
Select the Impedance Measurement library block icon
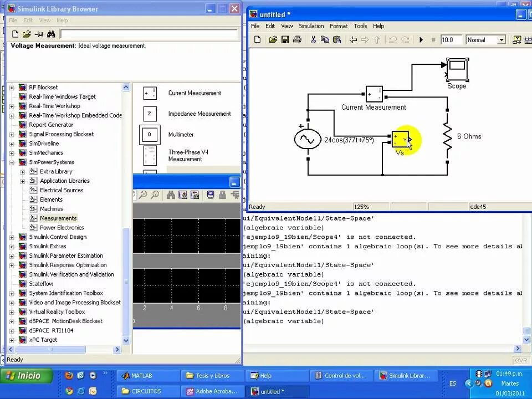pos(150,114)
